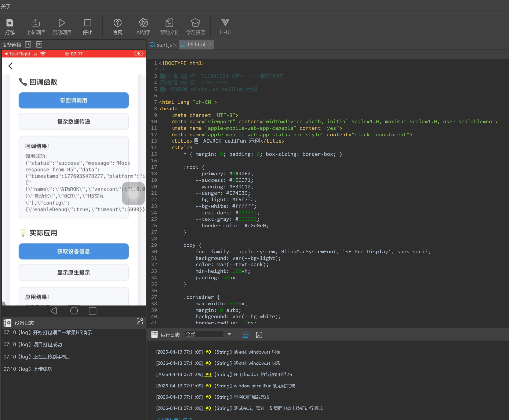
Task: Open the 关于 menu
Action: click(x=6, y=6)
